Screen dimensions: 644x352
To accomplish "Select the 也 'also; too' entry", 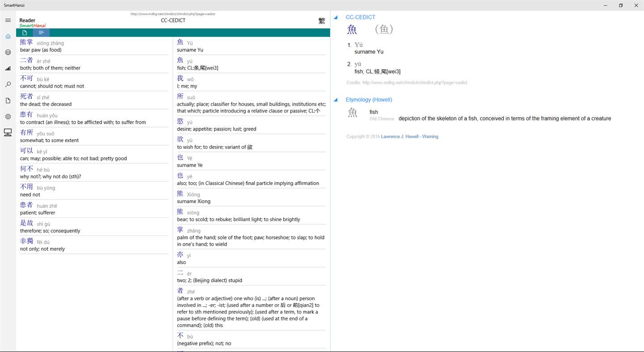I will (251, 179).
